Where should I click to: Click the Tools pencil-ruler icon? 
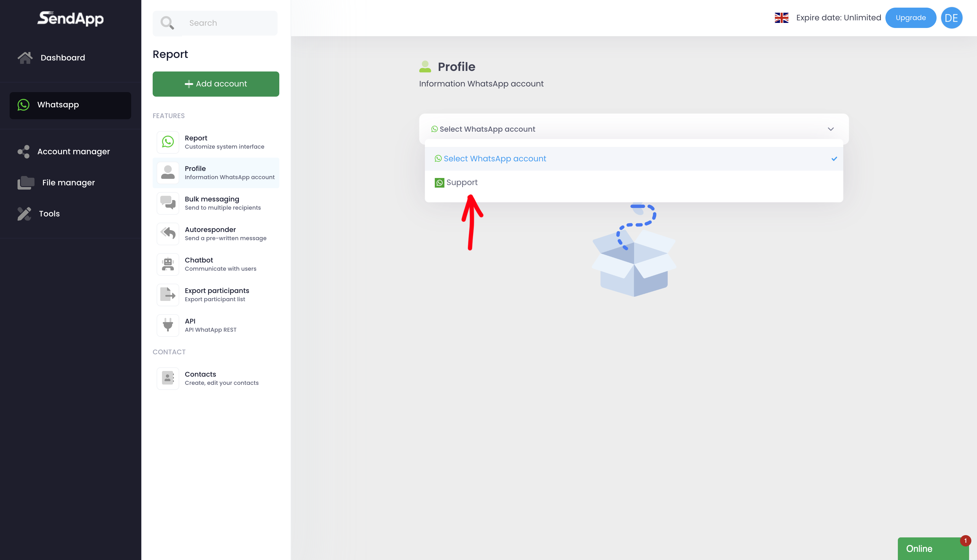[x=24, y=214]
